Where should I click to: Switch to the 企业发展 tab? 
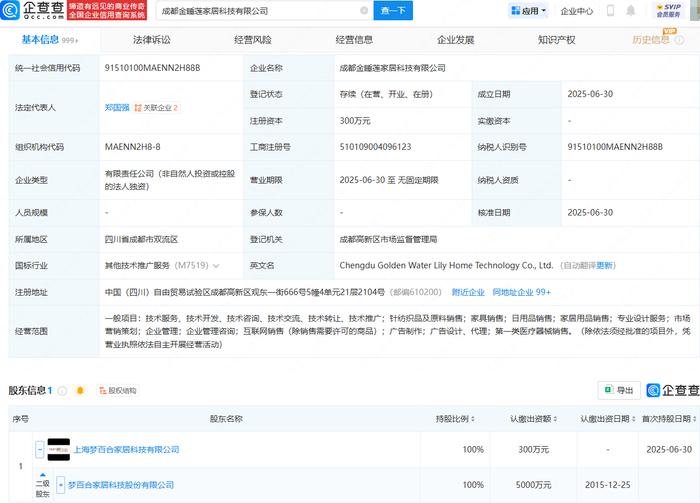click(x=455, y=40)
